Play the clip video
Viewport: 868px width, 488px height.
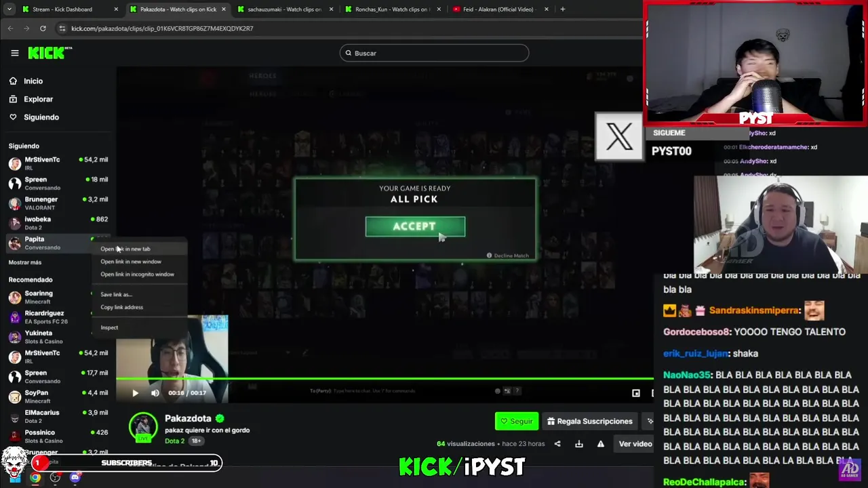pos(135,393)
